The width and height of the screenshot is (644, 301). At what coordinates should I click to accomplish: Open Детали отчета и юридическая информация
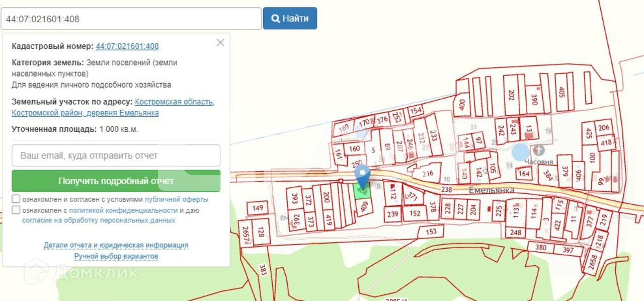coord(116,245)
